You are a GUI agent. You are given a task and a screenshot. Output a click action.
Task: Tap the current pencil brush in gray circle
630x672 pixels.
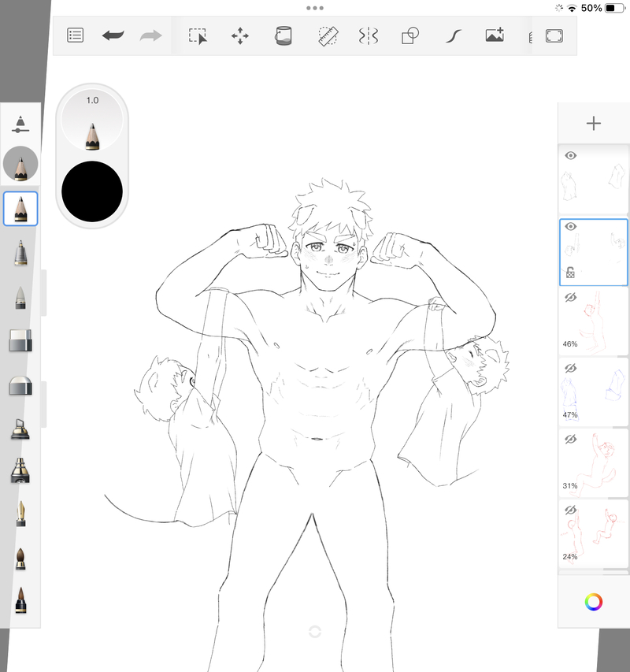20,164
